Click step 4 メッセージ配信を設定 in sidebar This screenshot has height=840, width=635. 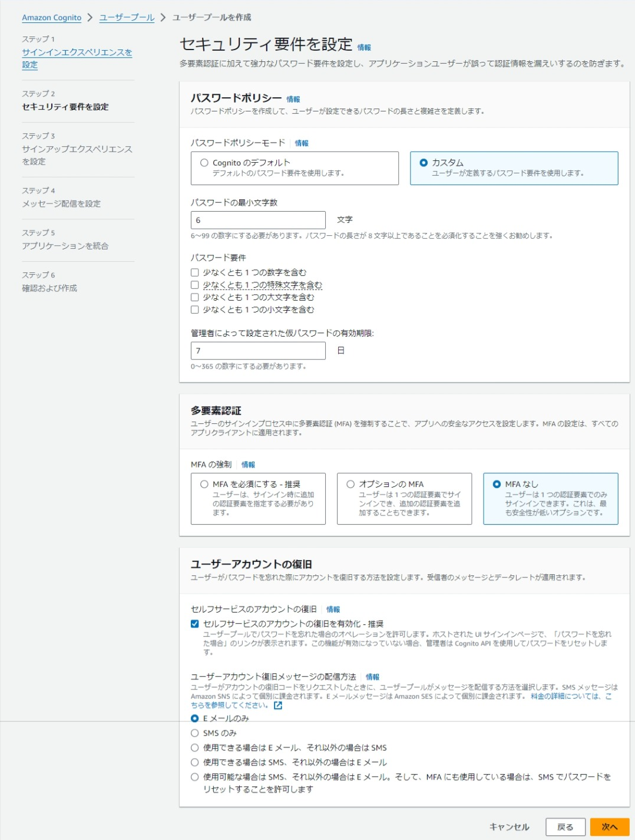[x=61, y=203]
